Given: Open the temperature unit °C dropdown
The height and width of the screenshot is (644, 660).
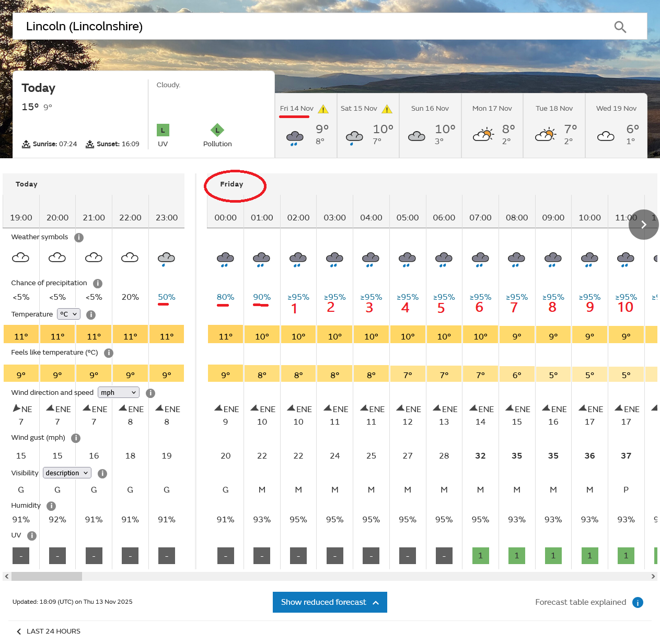Looking at the screenshot, I should coord(68,314).
